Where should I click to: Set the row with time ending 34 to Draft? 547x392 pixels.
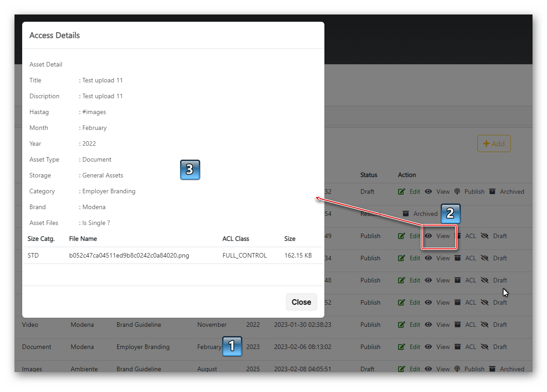tap(494, 258)
